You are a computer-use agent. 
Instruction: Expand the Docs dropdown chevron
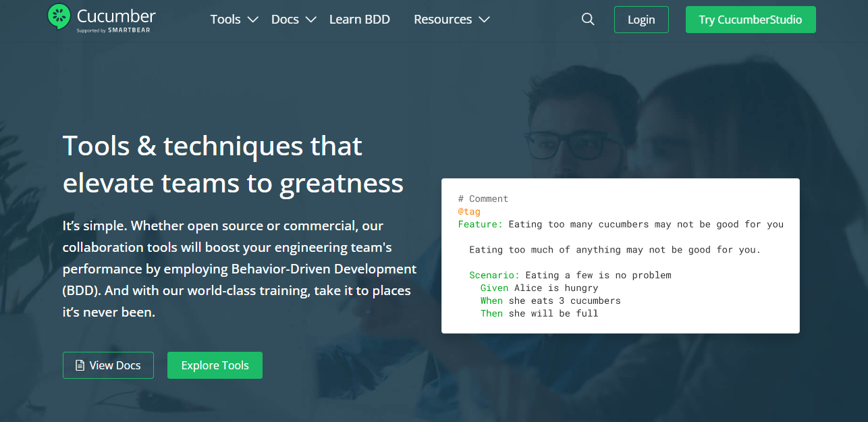(x=310, y=20)
